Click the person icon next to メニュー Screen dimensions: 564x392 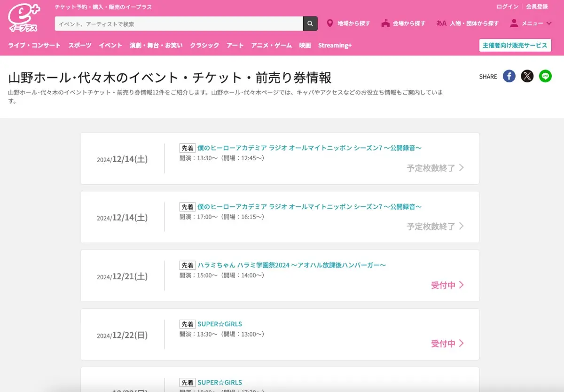514,23
